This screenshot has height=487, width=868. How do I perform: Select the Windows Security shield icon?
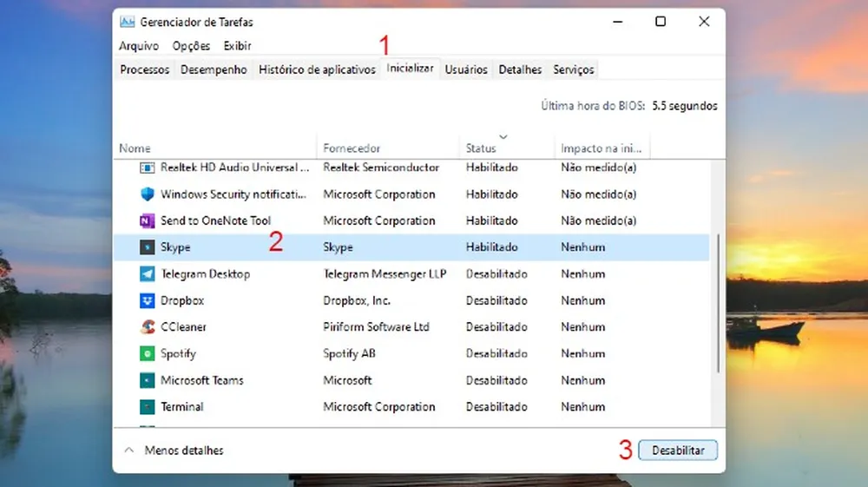[147, 194]
